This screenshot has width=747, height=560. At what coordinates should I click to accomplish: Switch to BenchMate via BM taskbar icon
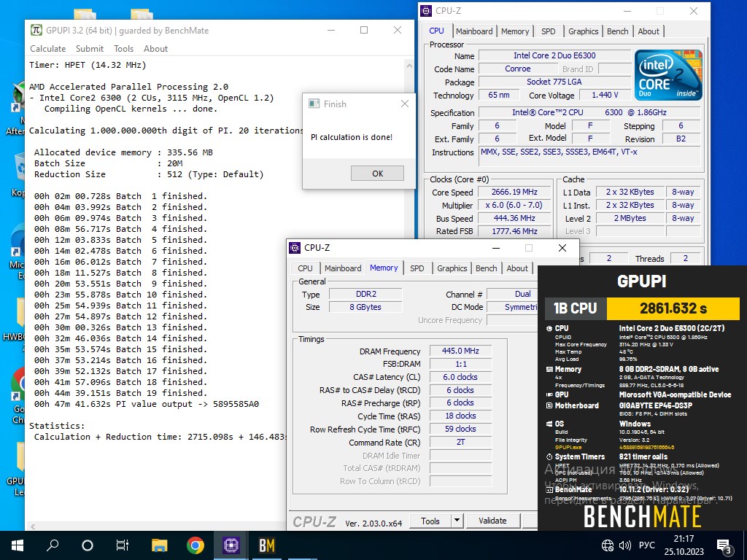267,545
